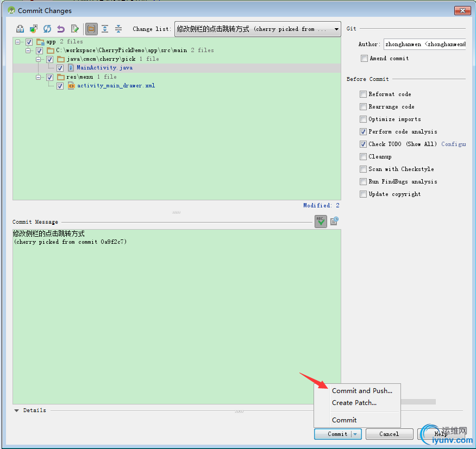The width and height of the screenshot is (476, 449).
Task: Select Create Patch... menu entry
Action: 354,403
